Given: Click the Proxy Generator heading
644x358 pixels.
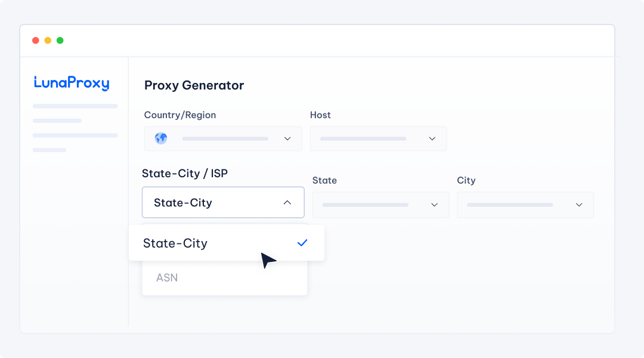Looking at the screenshot, I should point(194,85).
